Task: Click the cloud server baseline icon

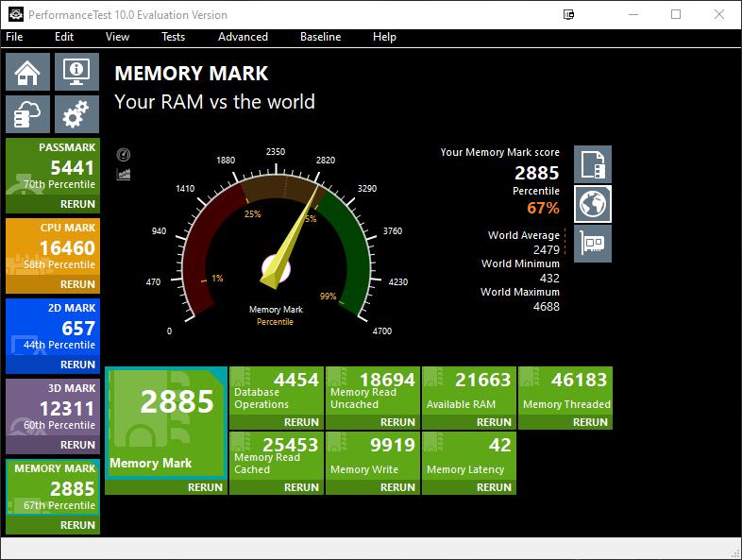Action: (28, 114)
